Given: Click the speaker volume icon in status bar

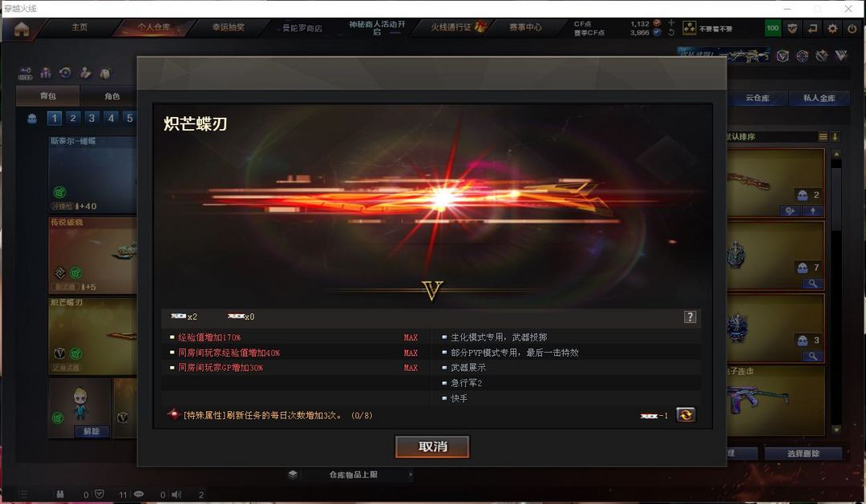Looking at the screenshot, I should point(176,494).
